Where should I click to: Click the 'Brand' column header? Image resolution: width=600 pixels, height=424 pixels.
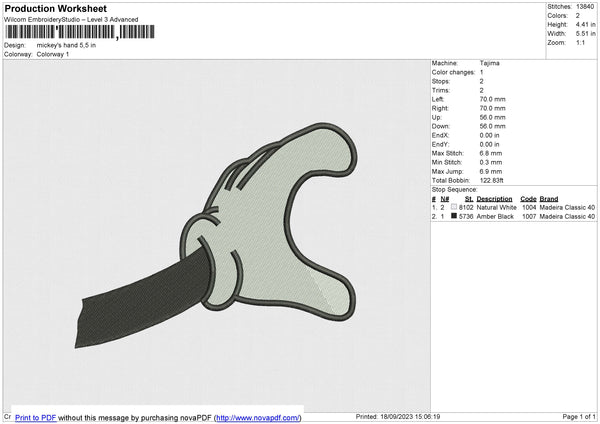(549, 199)
